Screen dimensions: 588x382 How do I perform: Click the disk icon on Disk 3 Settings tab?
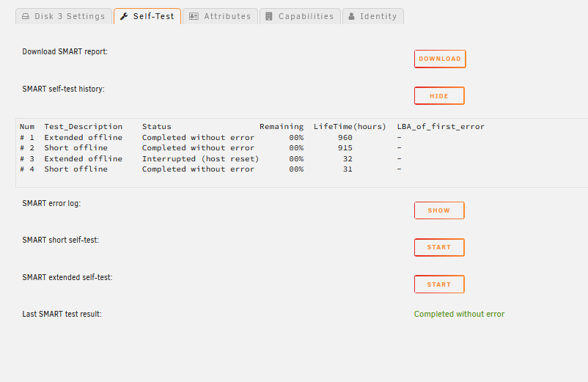(26, 16)
